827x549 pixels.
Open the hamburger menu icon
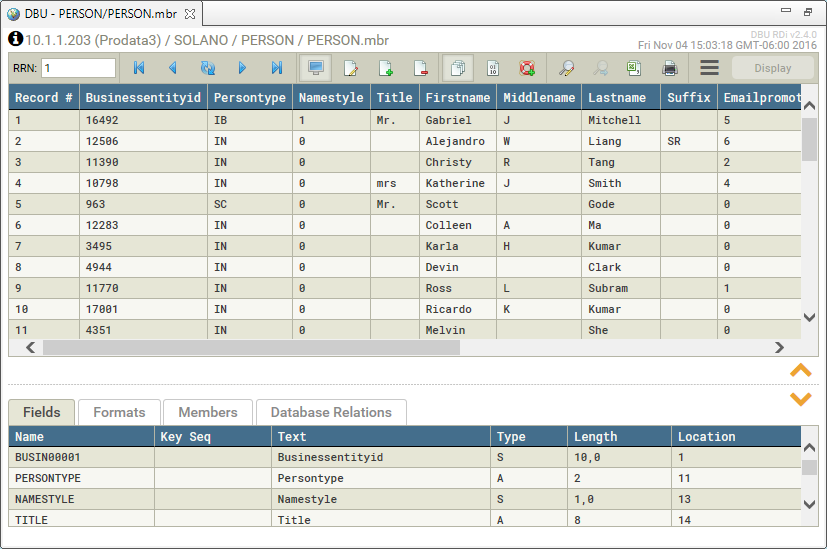tap(709, 68)
